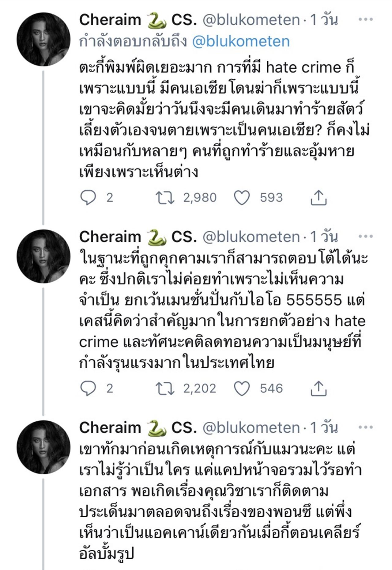Viewport: 392px width, 570px height.
Task: Open the third tweet text about the cat incident
Action: [214, 503]
